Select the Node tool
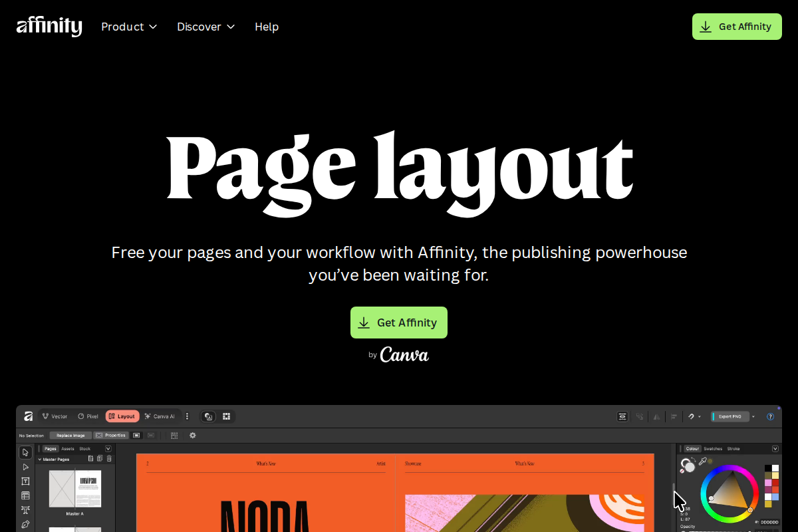 point(25,467)
